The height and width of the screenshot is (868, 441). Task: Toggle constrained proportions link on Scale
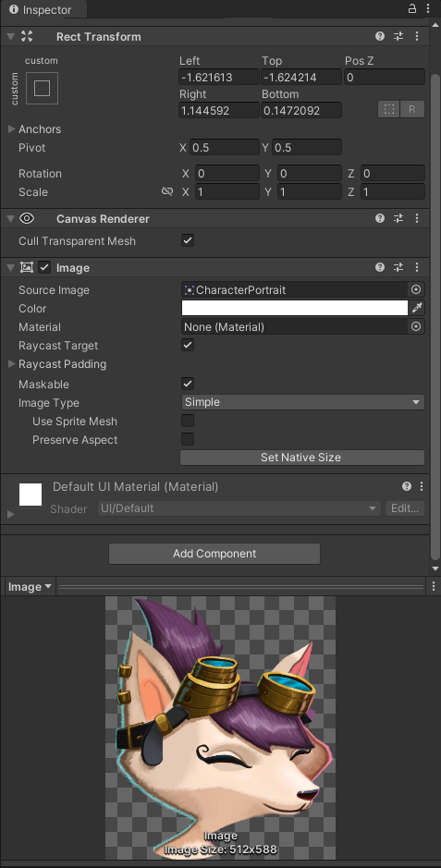click(167, 191)
